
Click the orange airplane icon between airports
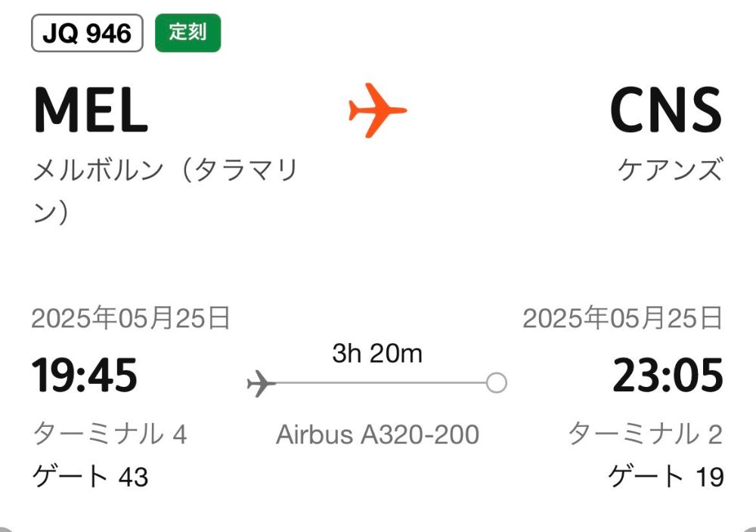click(x=377, y=110)
